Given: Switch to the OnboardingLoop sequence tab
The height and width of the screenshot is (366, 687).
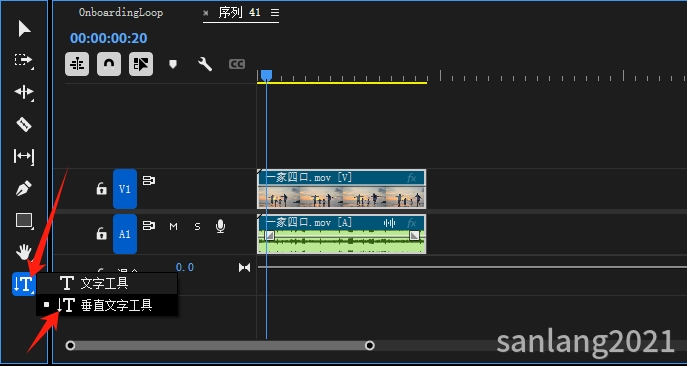Looking at the screenshot, I should (120, 12).
